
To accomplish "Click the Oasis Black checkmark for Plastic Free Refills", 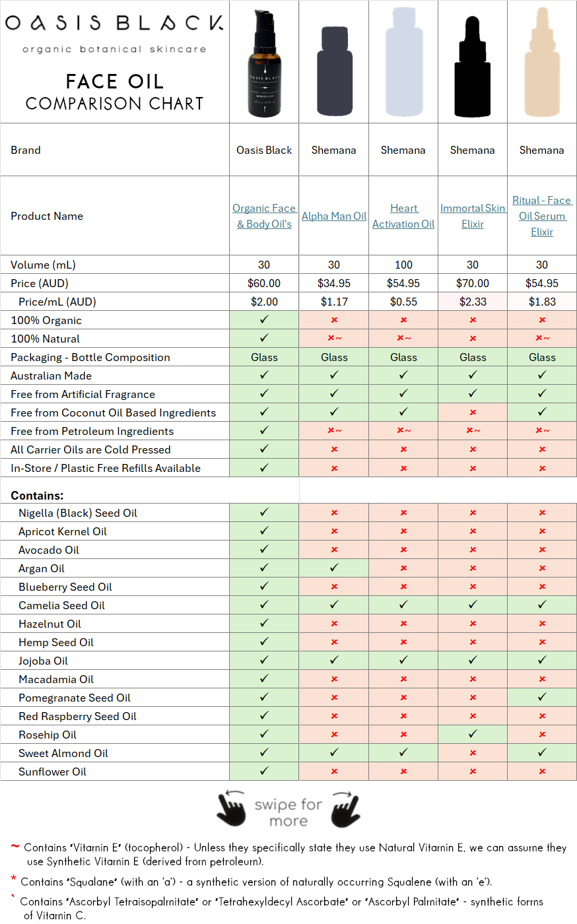I will point(264,467).
